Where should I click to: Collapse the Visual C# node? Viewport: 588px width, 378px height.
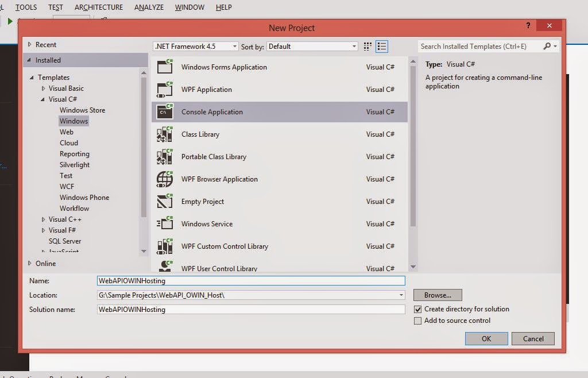pos(42,99)
